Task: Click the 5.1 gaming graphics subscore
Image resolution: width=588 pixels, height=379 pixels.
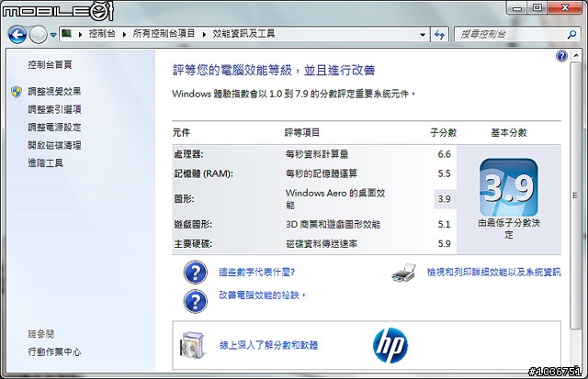Action: pos(444,225)
